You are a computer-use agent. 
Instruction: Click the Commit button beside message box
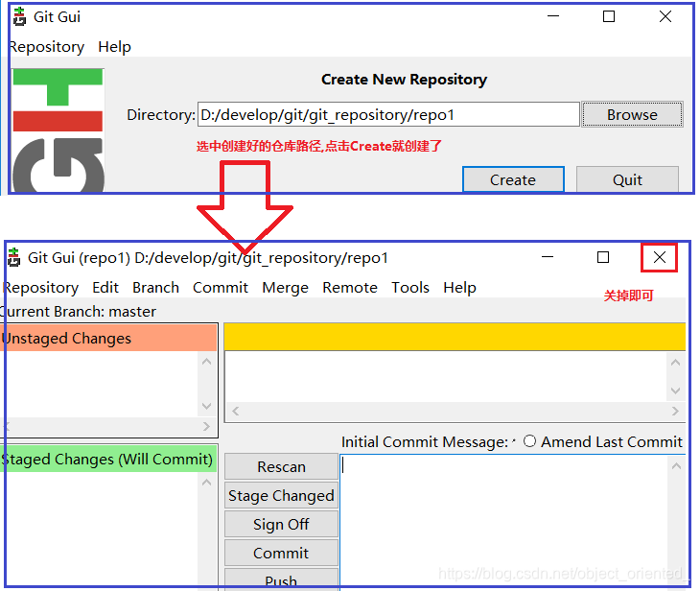tap(281, 553)
